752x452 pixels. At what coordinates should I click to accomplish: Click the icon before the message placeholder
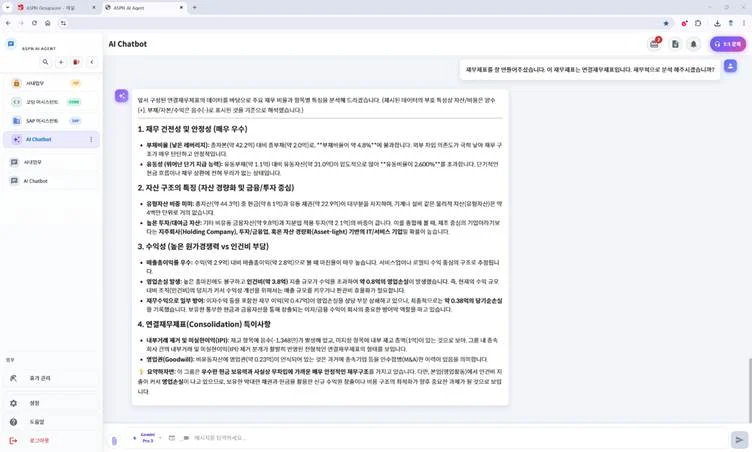point(186,438)
